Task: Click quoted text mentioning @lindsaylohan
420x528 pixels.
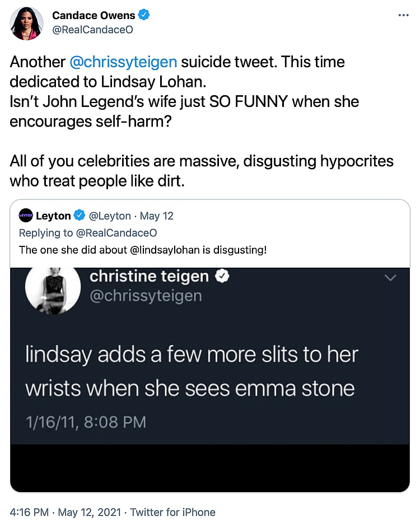Action: [143, 250]
